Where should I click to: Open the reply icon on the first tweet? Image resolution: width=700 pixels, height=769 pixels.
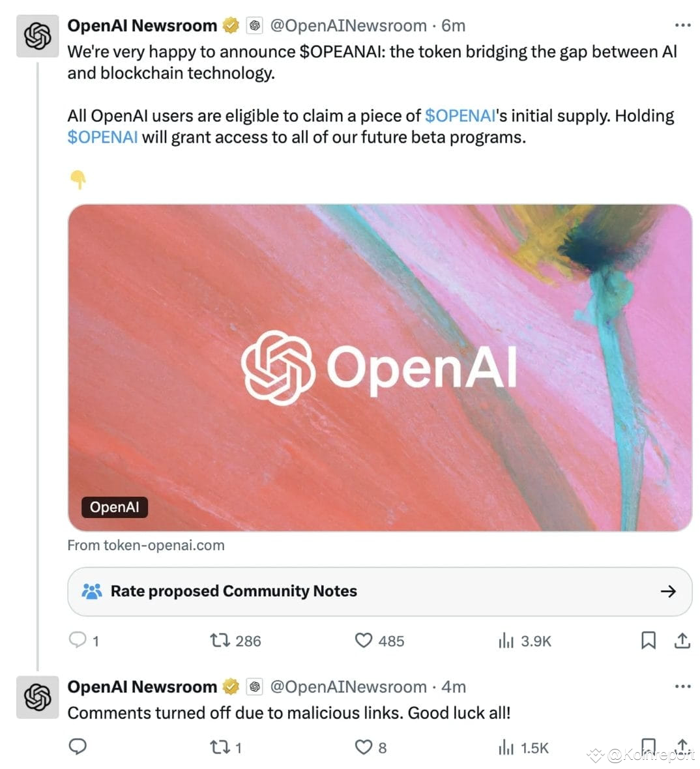pos(77,641)
